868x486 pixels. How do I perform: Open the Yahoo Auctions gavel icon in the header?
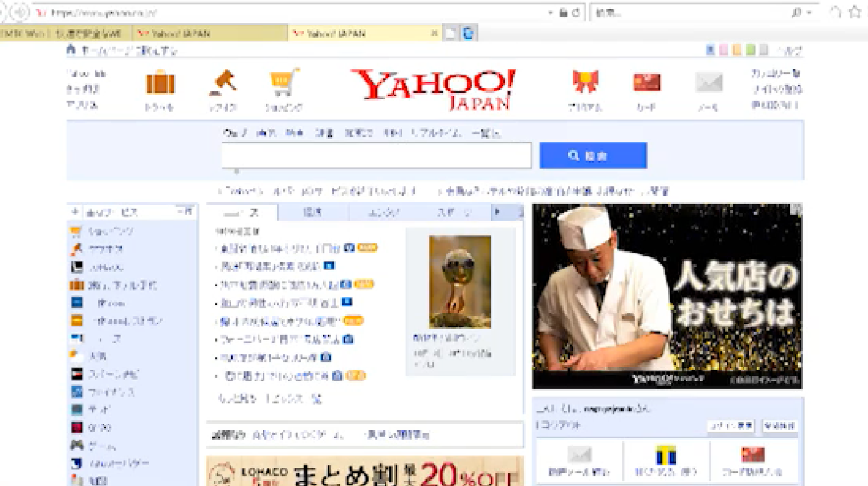pos(224,82)
